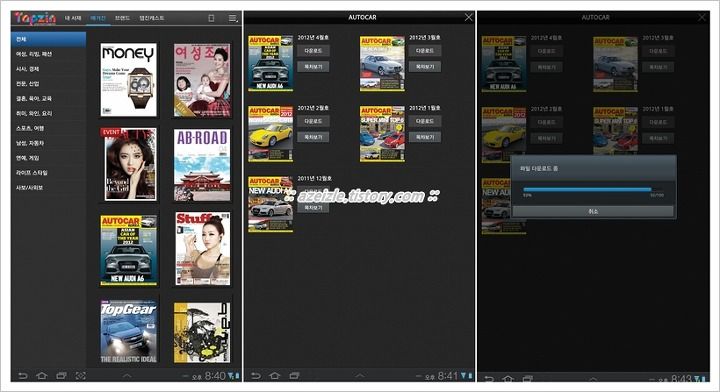Open the AUTOCAR cover in the store grid

tap(129, 250)
